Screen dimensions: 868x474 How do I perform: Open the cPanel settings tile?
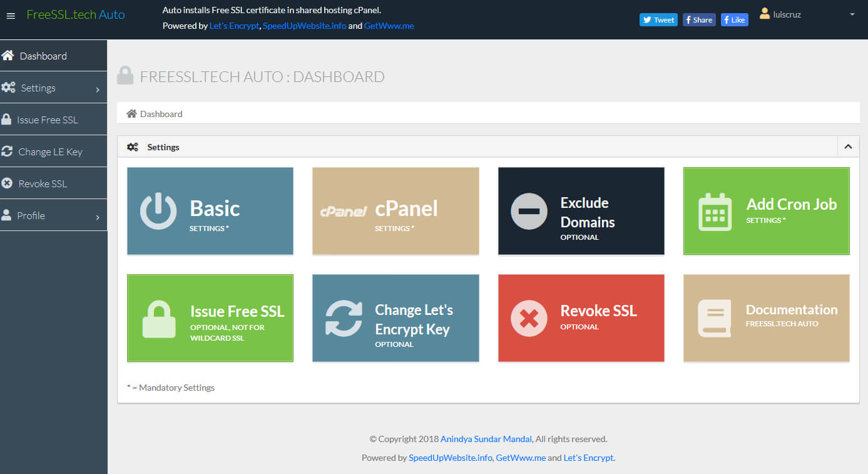point(396,211)
